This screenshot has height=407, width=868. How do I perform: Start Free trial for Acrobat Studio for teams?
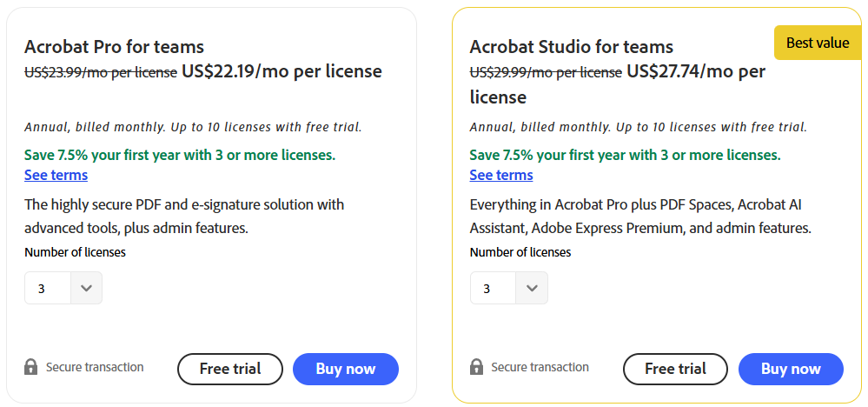point(675,369)
